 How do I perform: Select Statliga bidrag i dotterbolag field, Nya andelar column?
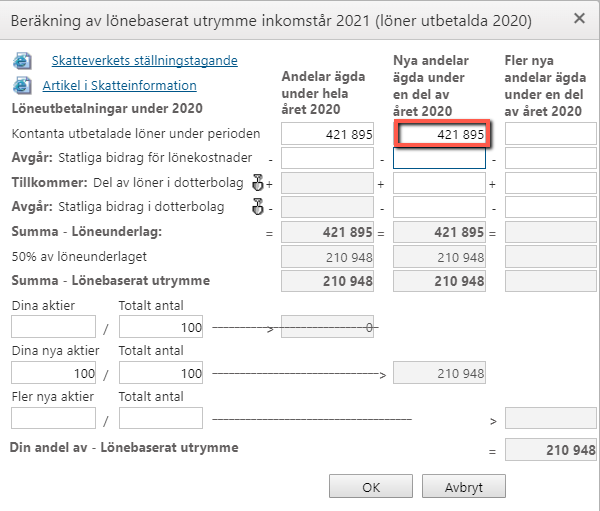(x=439, y=207)
